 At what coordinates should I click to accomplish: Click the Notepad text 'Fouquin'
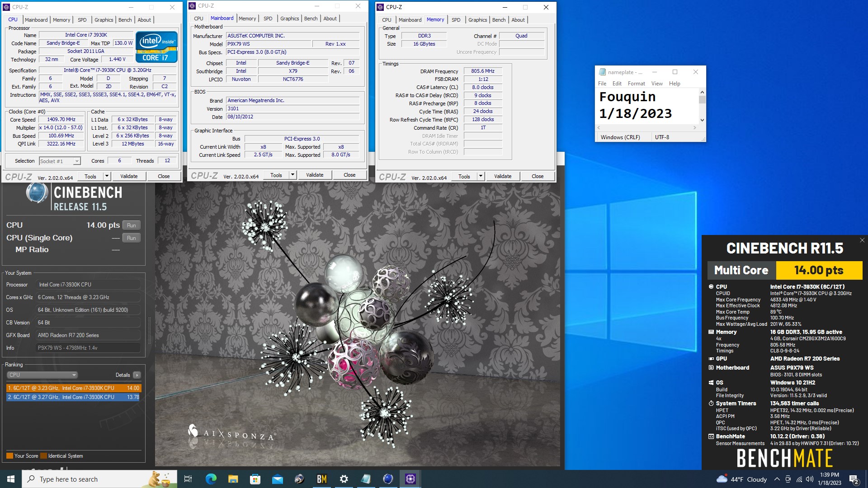(627, 97)
